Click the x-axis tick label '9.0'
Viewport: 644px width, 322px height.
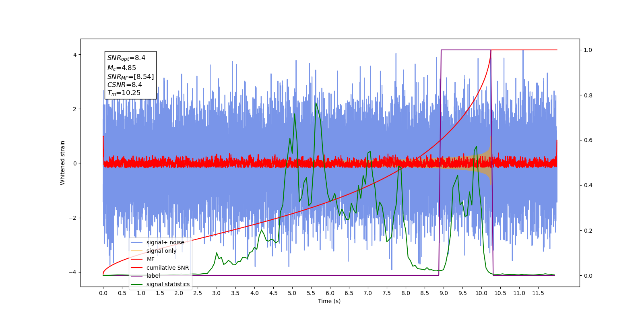(444, 293)
